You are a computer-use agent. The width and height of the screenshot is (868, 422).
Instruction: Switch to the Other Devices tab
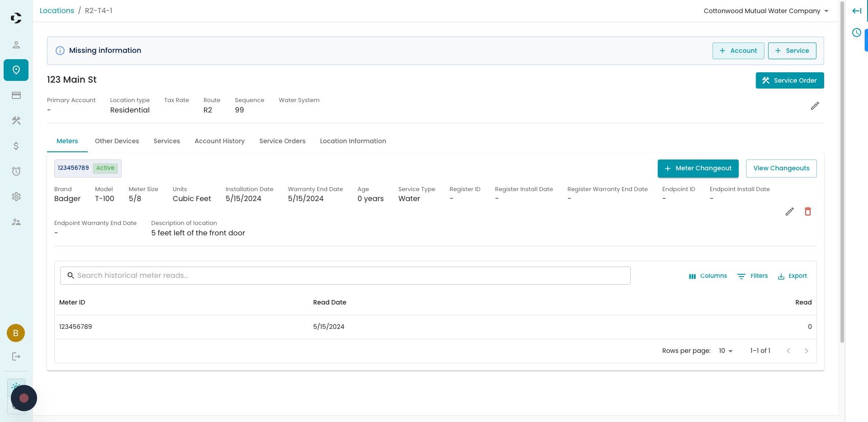coord(117,141)
